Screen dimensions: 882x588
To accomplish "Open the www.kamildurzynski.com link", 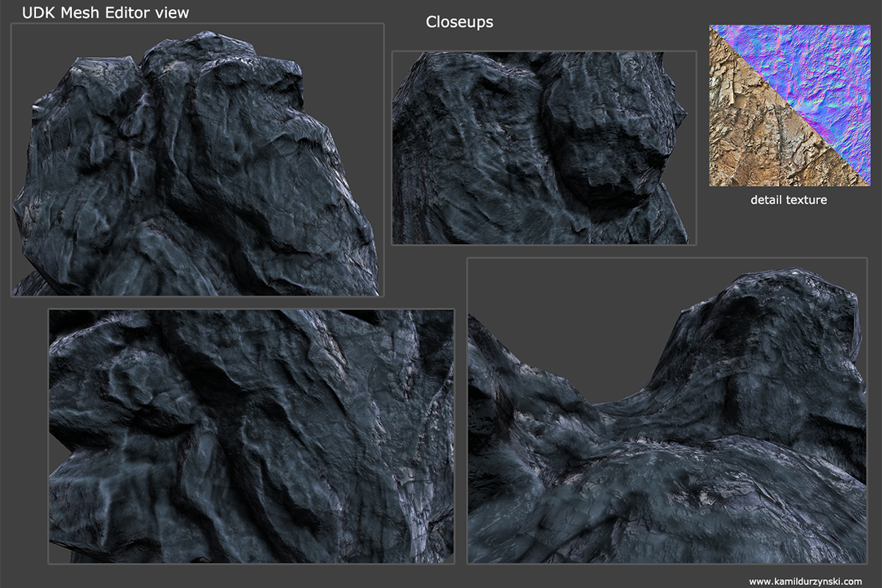I will (806, 581).
